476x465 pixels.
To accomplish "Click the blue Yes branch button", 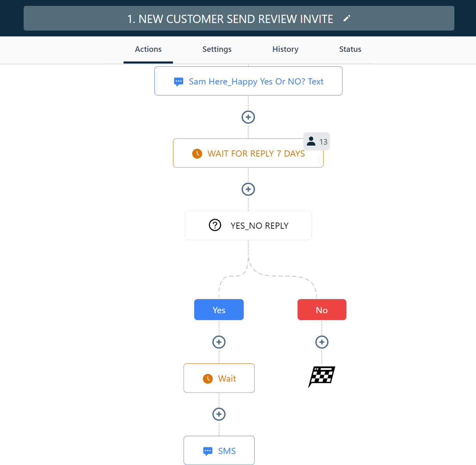I will (x=219, y=310).
